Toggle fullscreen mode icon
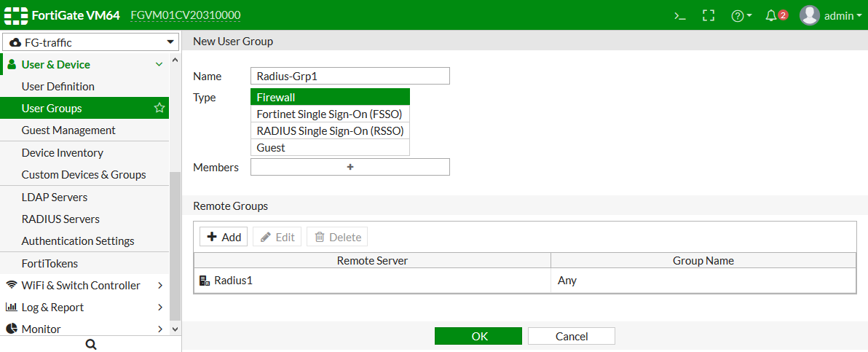Image resolution: width=868 pixels, height=352 pixels. [x=708, y=15]
